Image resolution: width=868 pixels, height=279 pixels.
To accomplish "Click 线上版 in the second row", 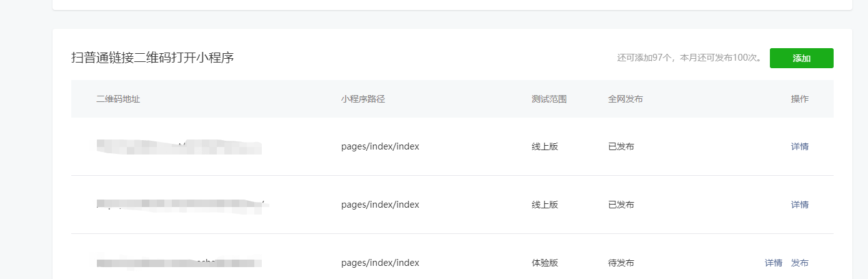I will click(x=545, y=205).
